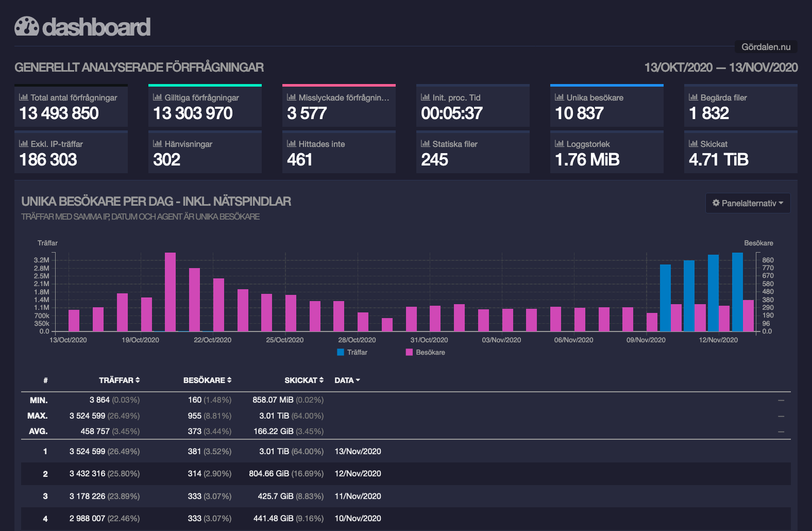Click the Begärda filer value 1 832
This screenshot has width=812, height=531.
point(709,113)
